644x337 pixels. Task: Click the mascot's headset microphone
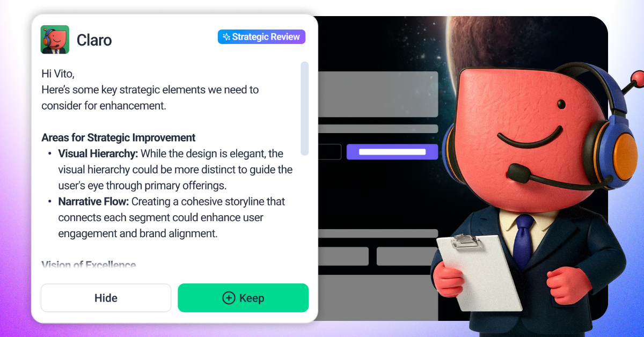(x=519, y=173)
